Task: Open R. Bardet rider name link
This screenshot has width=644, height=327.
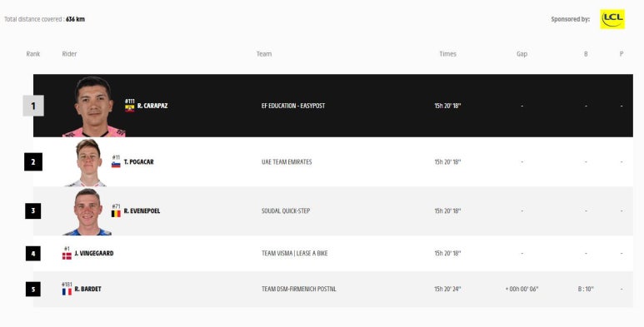Action: [x=87, y=290]
